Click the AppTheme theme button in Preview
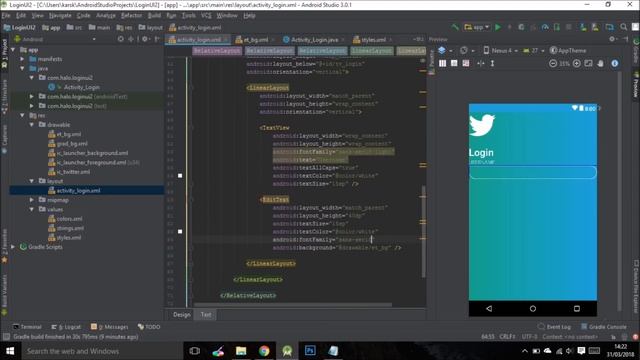This screenshot has height=360, width=640. pyautogui.click(x=568, y=51)
